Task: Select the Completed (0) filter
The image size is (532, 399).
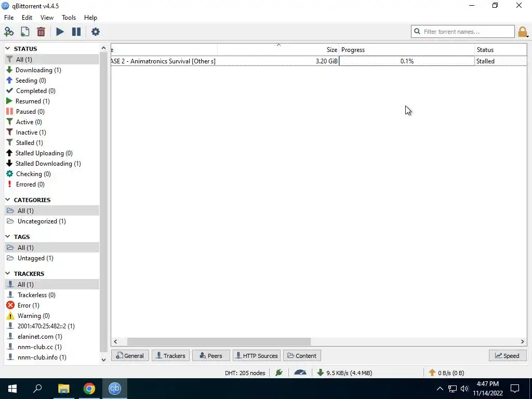Action: click(x=52, y=90)
